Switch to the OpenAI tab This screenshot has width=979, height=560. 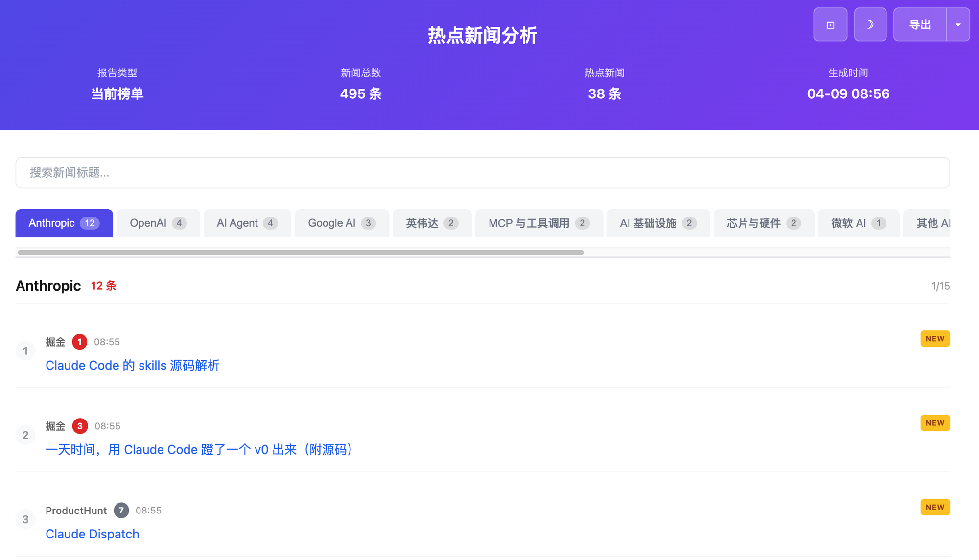[x=158, y=223]
